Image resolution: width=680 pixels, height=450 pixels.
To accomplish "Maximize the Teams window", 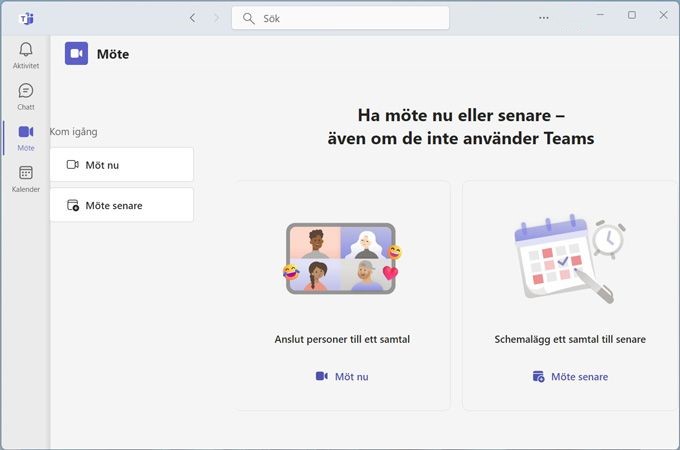I will point(632,15).
